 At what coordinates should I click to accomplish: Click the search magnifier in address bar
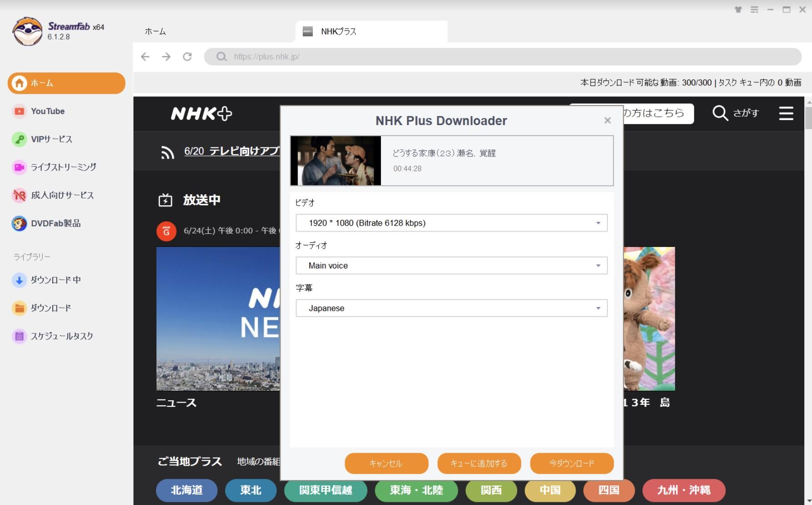(x=221, y=56)
